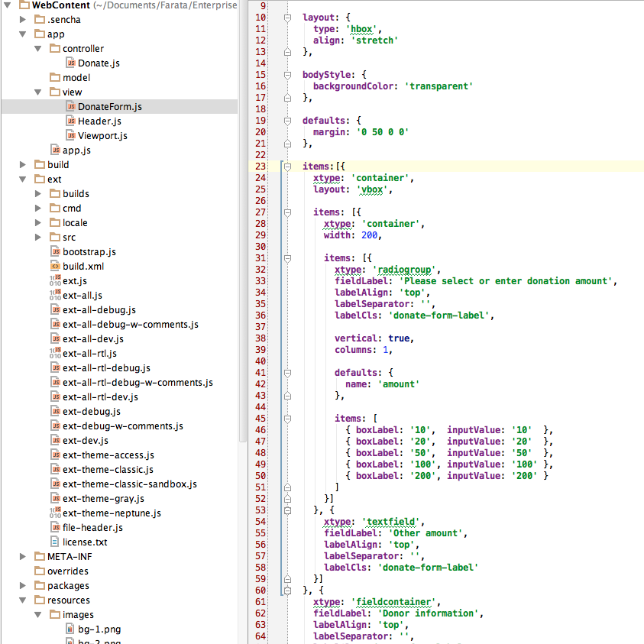644x644 pixels.
Task: Click the Header.js file icon
Action: pos(70,121)
